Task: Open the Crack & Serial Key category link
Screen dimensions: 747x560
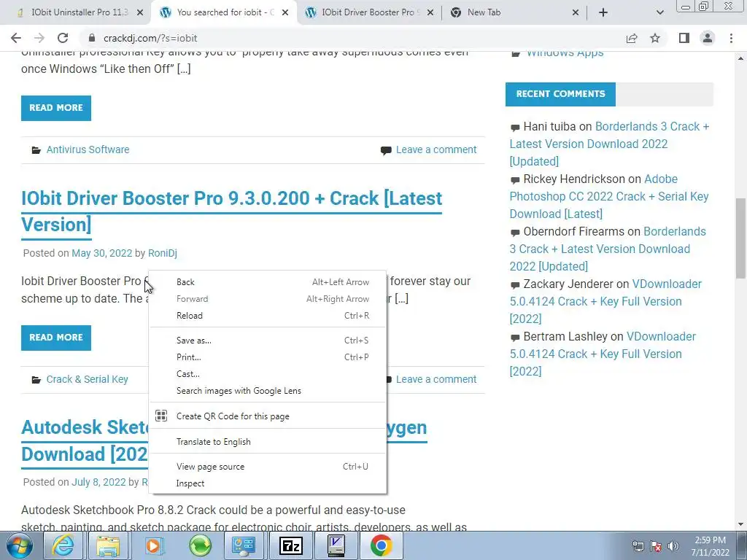Action: pyautogui.click(x=88, y=379)
